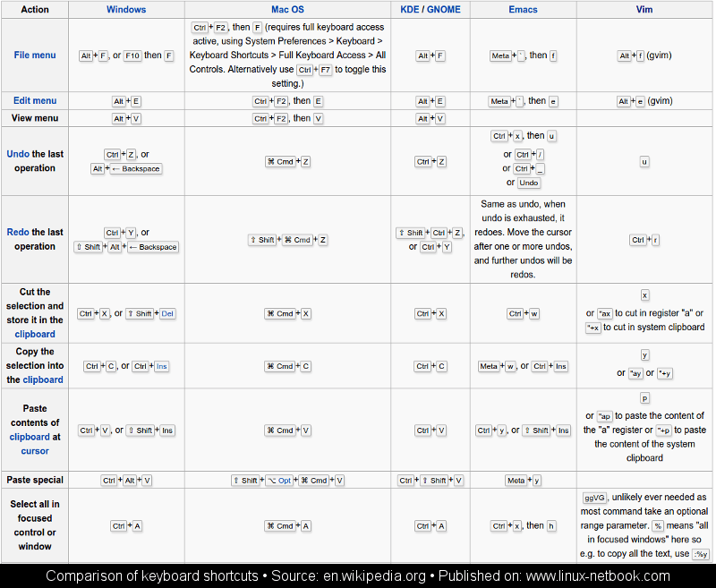Image resolution: width=716 pixels, height=588 pixels.
Task: Select the View menu row label
Action: (x=35, y=118)
